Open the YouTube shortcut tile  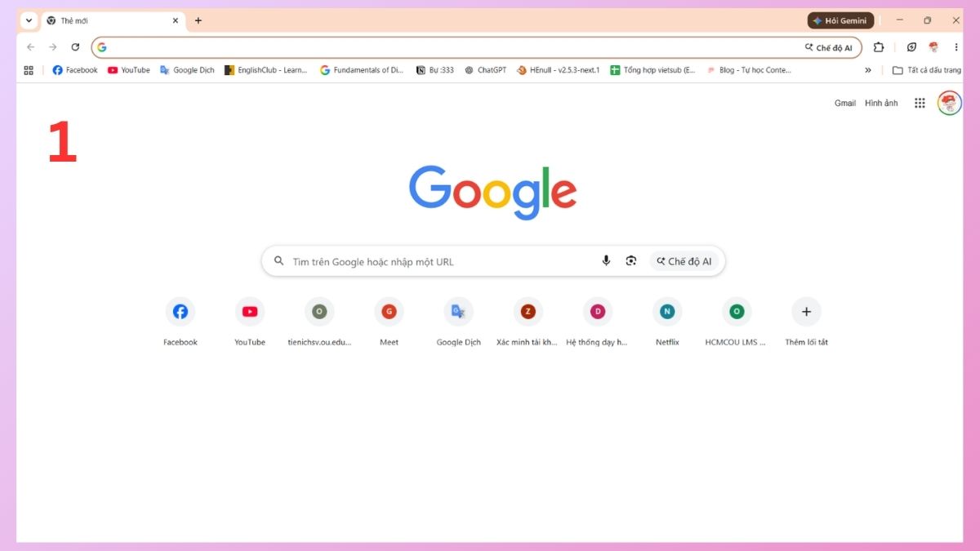(x=250, y=322)
